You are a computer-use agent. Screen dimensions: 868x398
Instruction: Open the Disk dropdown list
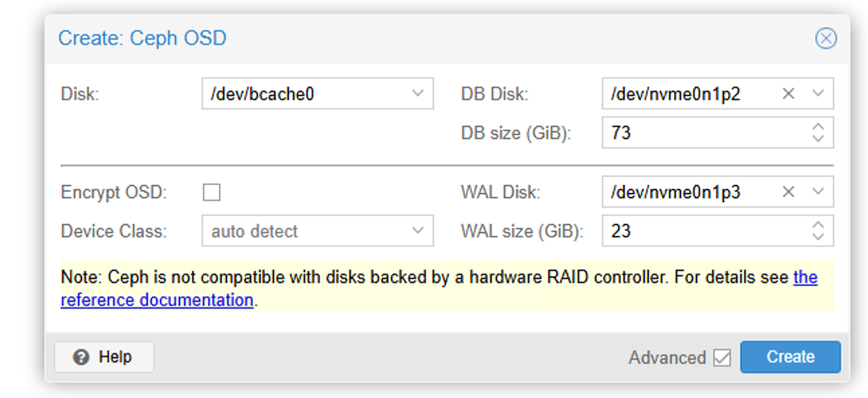[x=417, y=94]
